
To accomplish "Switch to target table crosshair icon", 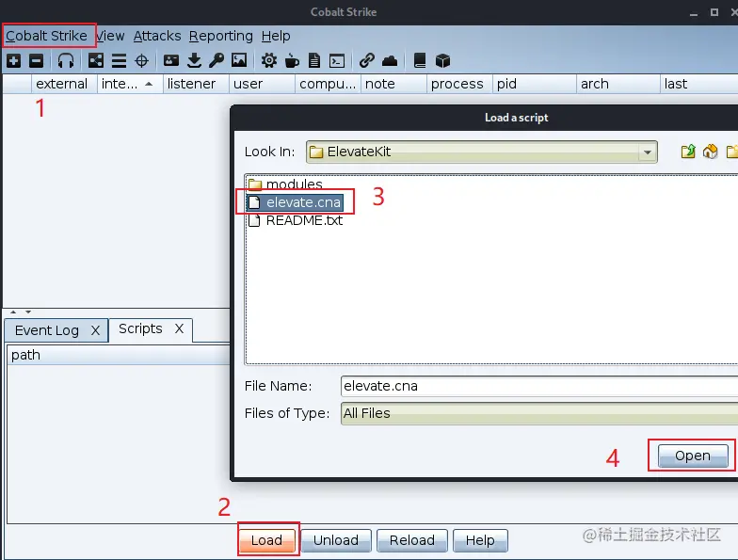I will [x=141, y=60].
